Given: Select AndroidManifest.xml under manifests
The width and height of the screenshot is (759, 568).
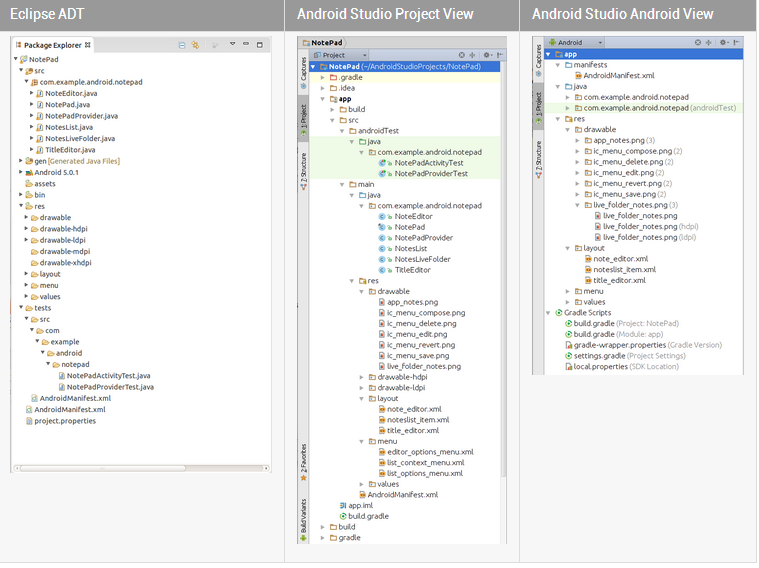Looking at the screenshot, I should (619, 76).
